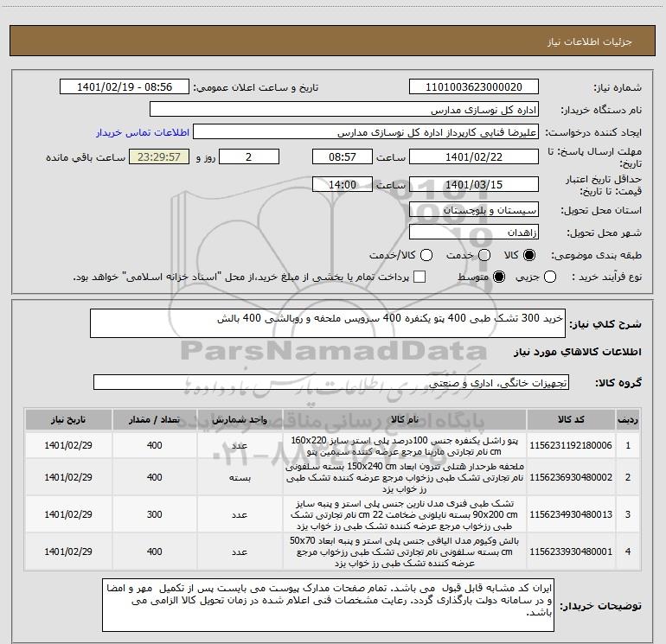Click the buyer organization name field
666x644 pixels.
344,110
